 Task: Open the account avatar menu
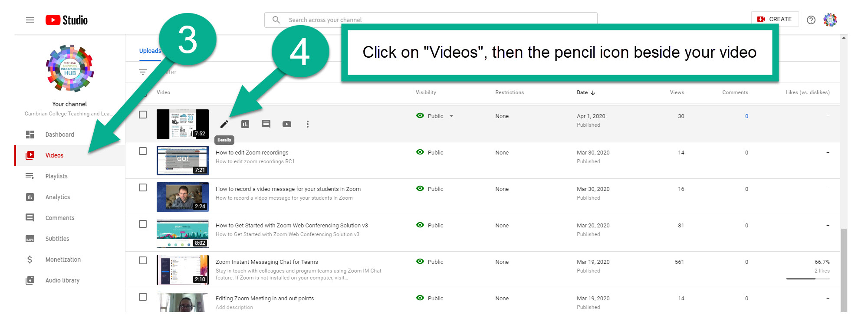(x=830, y=20)
